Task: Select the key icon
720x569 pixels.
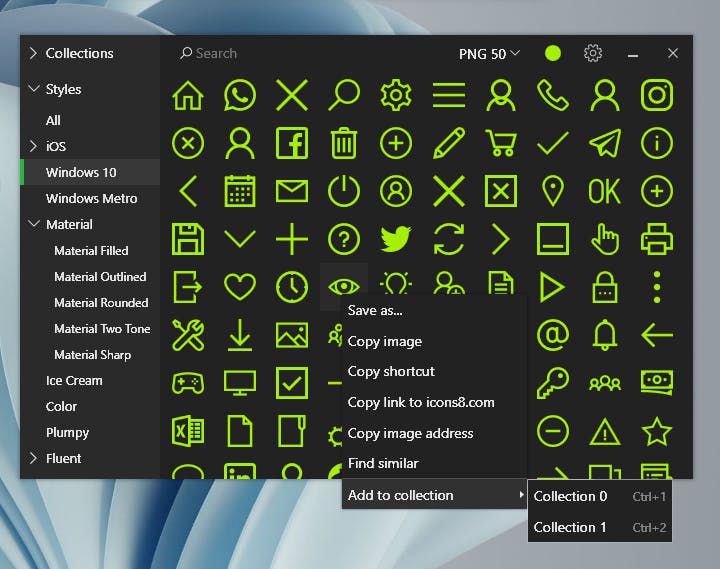Action: click(x=553, y=383)
